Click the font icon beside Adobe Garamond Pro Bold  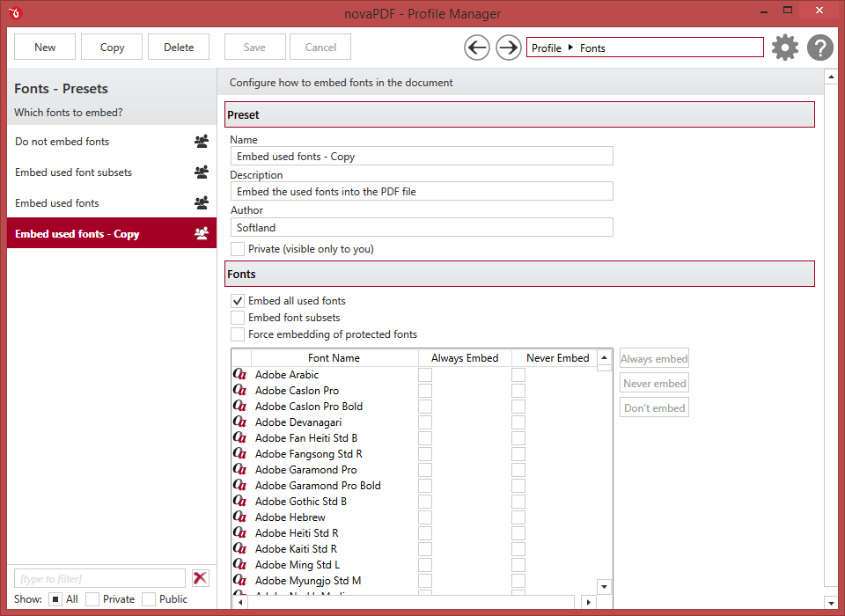point(239,485)
